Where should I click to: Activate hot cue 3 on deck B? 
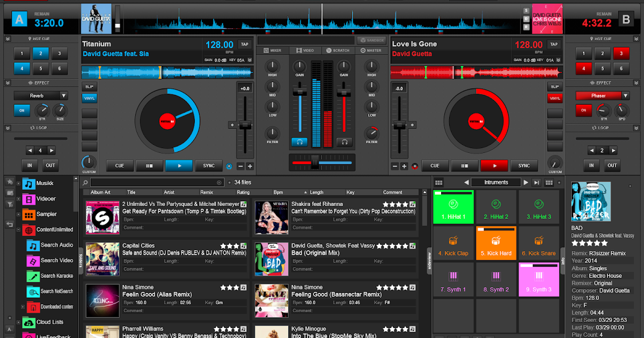coord(621,53)
